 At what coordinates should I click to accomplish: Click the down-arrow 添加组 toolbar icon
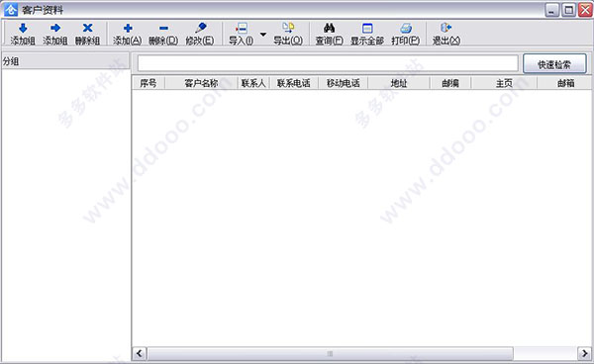tap(23, 28)
